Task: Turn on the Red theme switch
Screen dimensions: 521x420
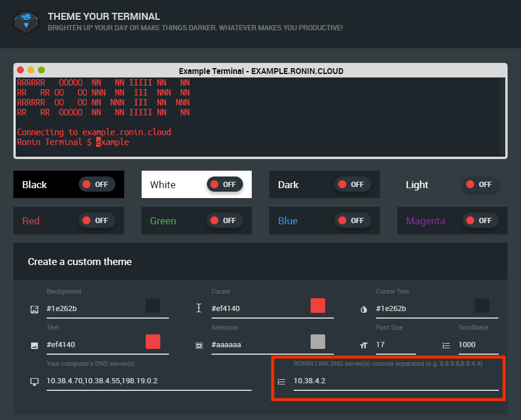Action: pos(97,220)
